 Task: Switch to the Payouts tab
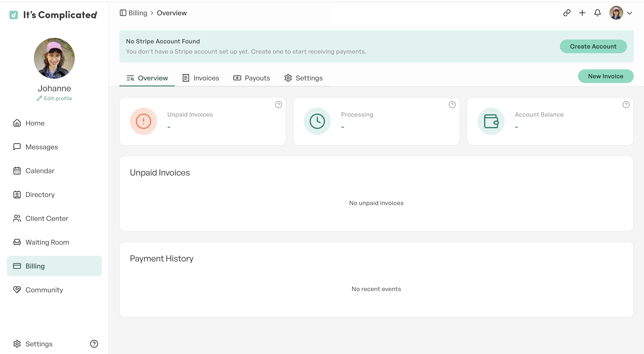tap(252, 78)
